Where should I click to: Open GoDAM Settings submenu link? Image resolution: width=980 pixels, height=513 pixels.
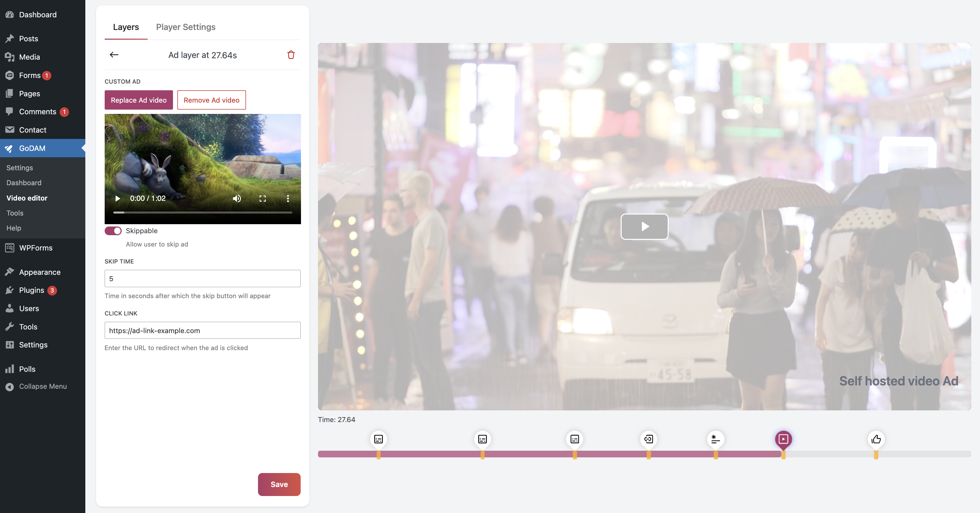point(20,168)
